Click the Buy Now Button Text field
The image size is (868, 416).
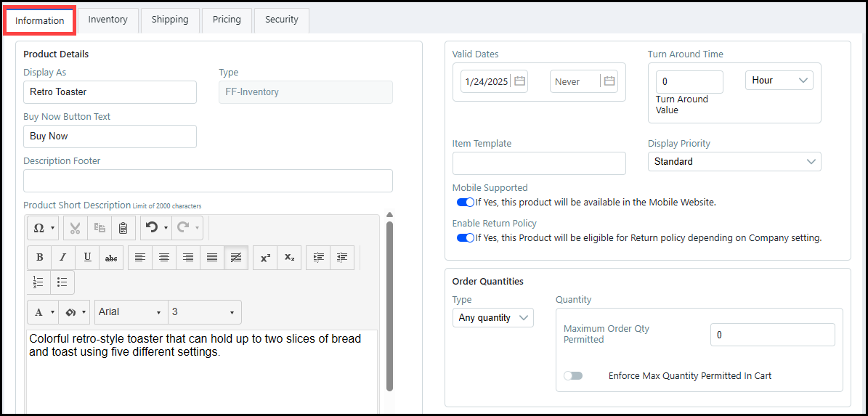tap(110, 136)
